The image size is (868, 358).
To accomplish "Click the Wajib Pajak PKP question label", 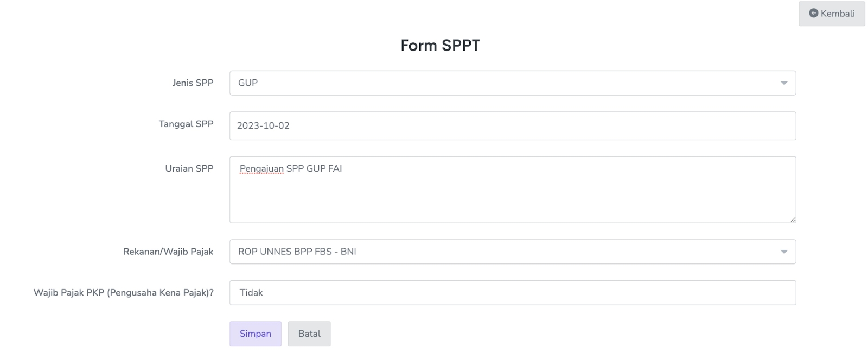I will click(123, 293).
